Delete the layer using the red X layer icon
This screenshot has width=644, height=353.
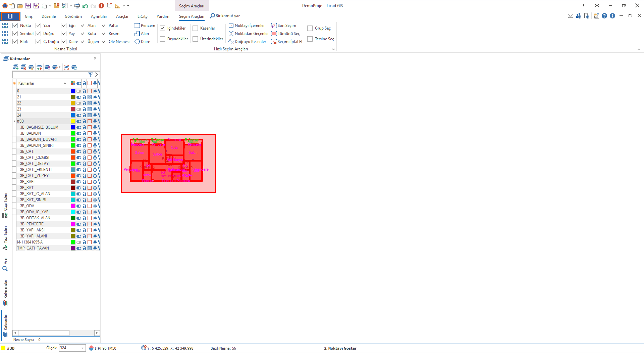[23, 67]
